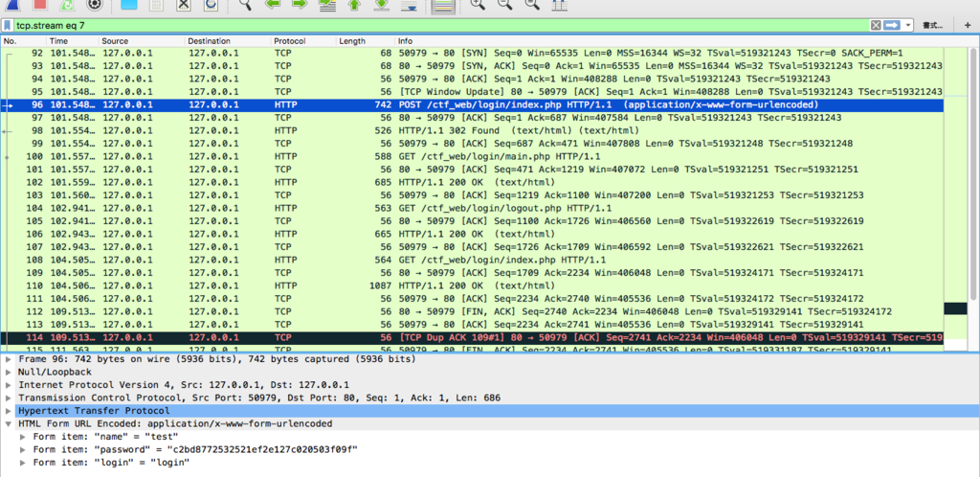Expand the Hypertext Transfer Protocol row
980x477 pixels.
coord(9,411)
